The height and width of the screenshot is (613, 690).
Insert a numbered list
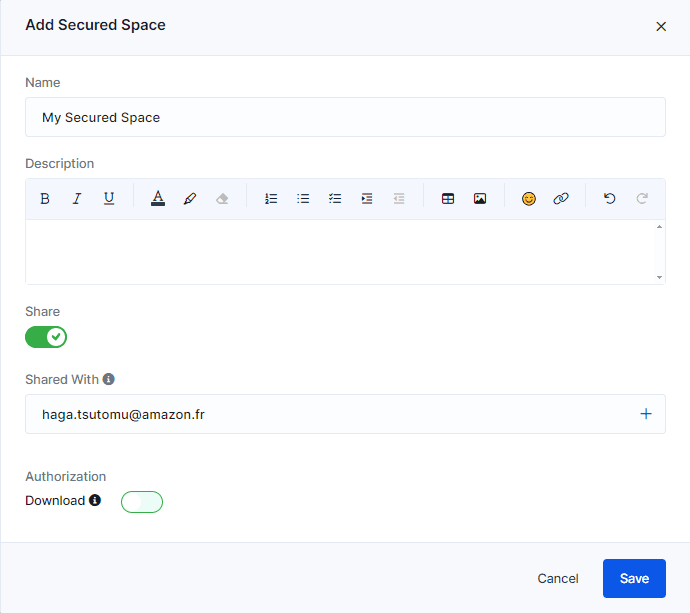click(271, 199)
